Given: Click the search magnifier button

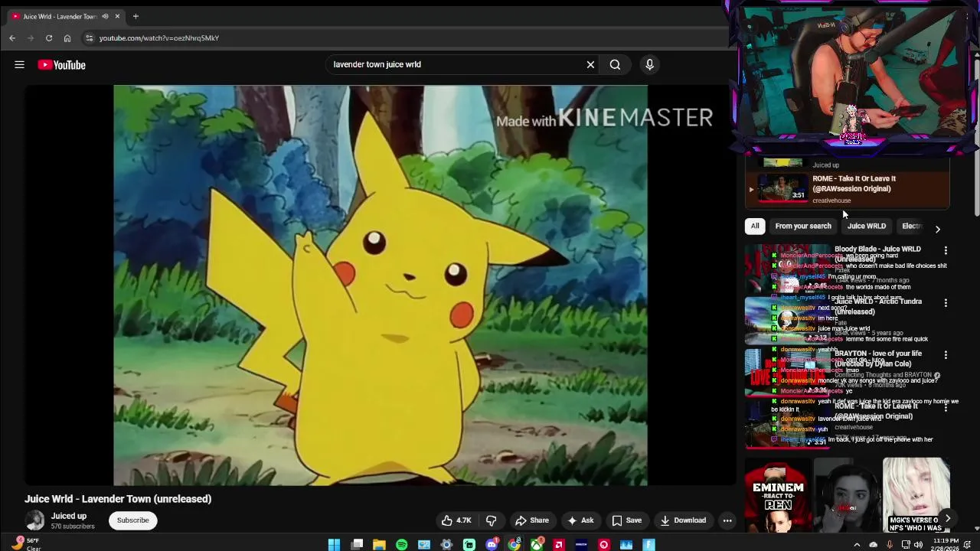Looking at the screenshot, I should (x=615, y=65).
